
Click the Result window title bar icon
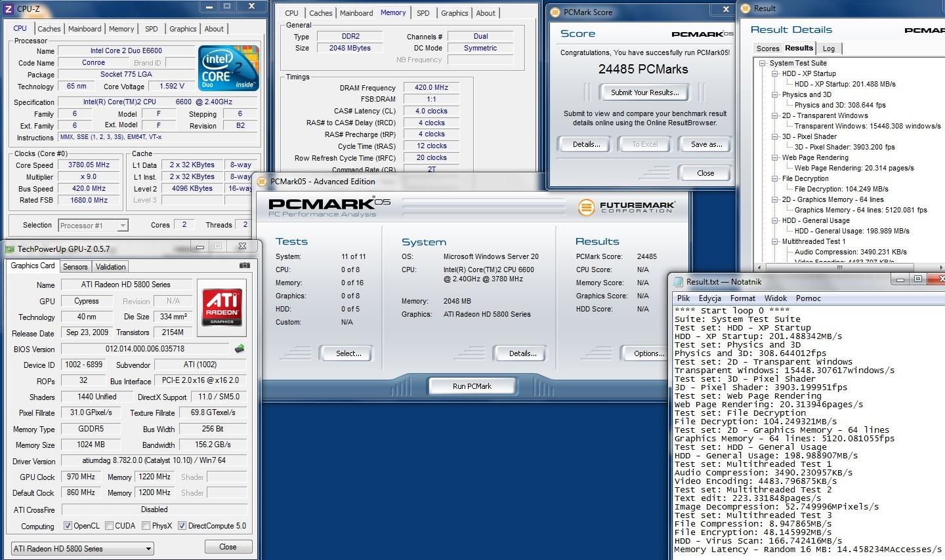point(745,9)
